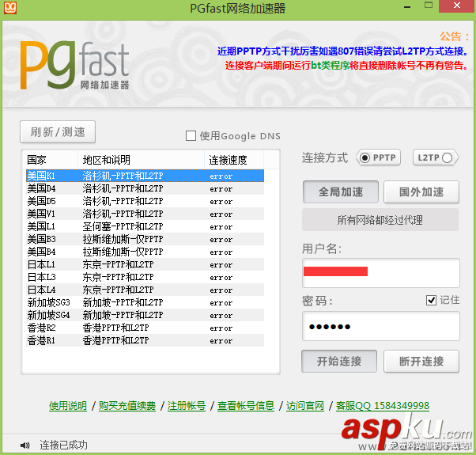Select server row 香港R2
This screenshot has width=476, height=455.
[x=145, y=328]
